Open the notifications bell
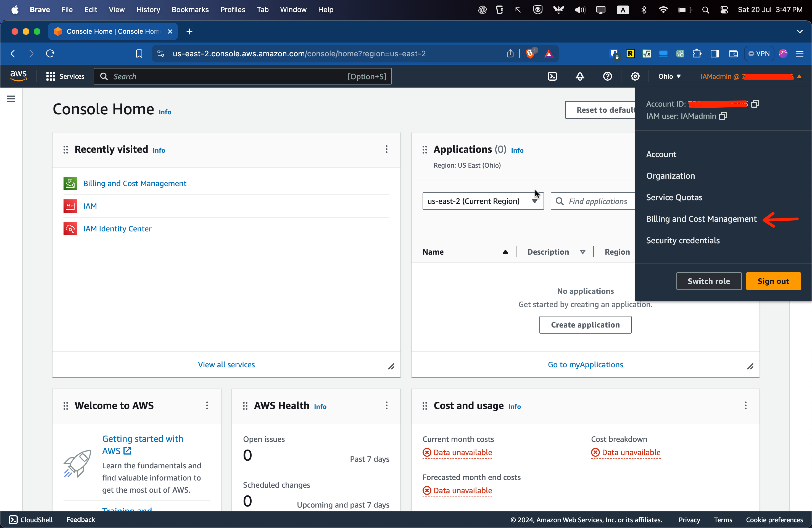812x528 pixels. pyautogui.click(x=580, y=76)
